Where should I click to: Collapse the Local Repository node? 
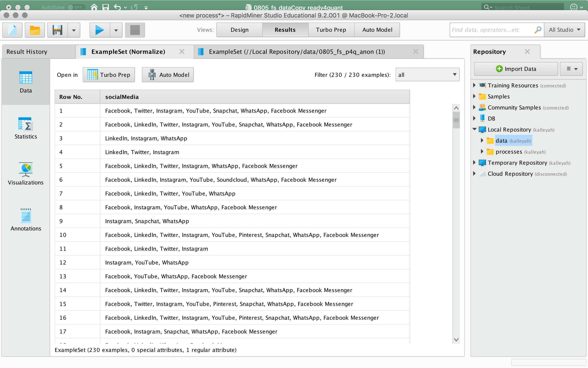tap(474, 129)
